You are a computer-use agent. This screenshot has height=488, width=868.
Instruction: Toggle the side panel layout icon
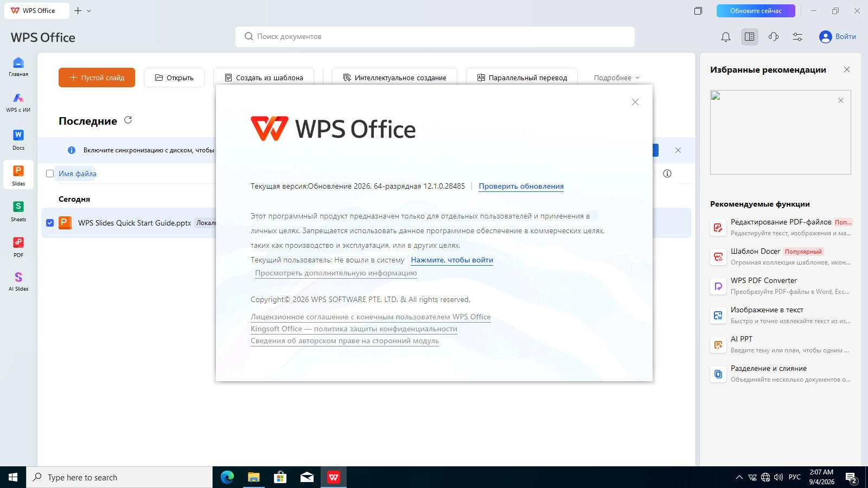pyautogui.click(x=750, y=37)
